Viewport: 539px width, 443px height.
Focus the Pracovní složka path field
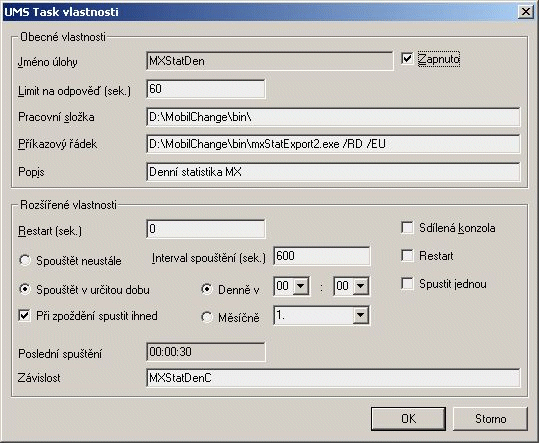[333, 117]
